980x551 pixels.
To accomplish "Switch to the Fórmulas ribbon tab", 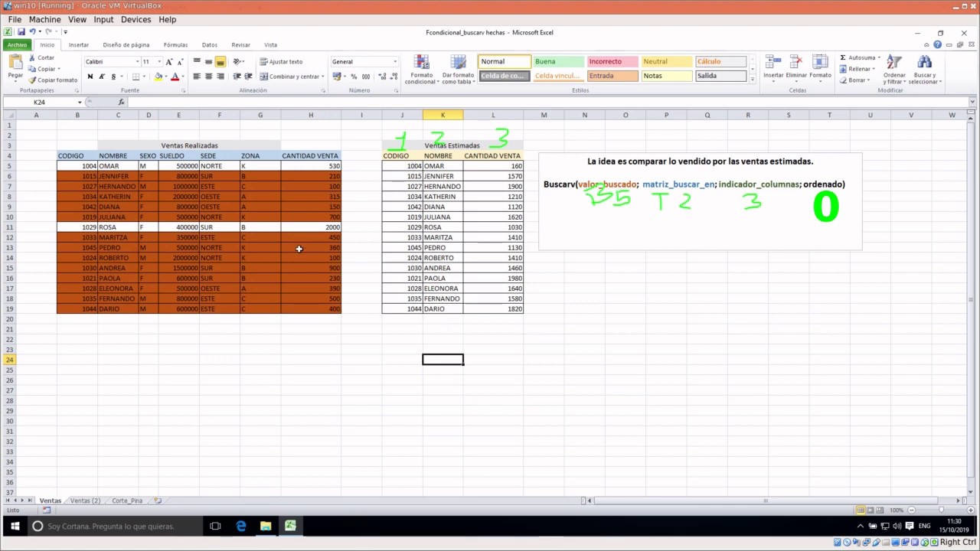I will 175,44.
